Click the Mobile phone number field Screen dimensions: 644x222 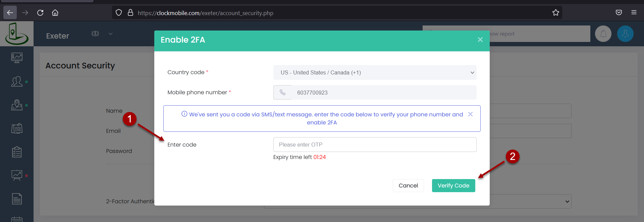384,92
